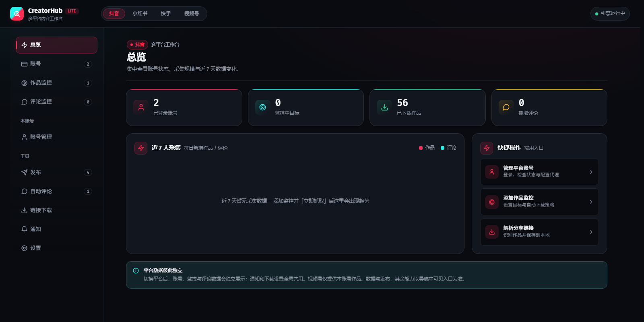Switch to the 抖音 platform tab
This screenshot has width=644, height=322.
[114, 14]
